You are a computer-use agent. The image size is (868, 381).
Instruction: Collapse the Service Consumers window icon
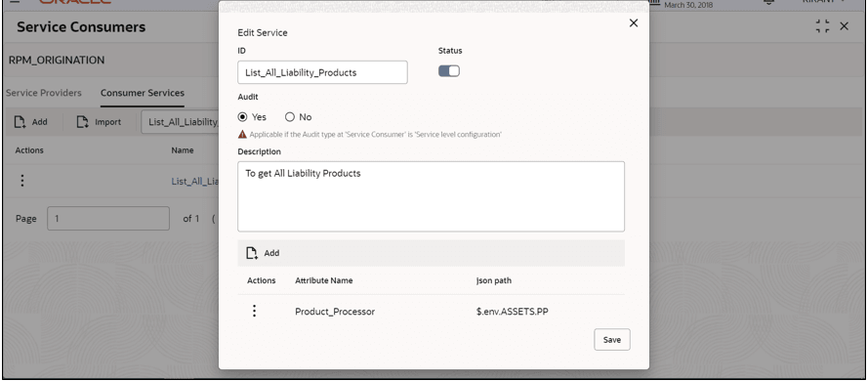[823, 26]
